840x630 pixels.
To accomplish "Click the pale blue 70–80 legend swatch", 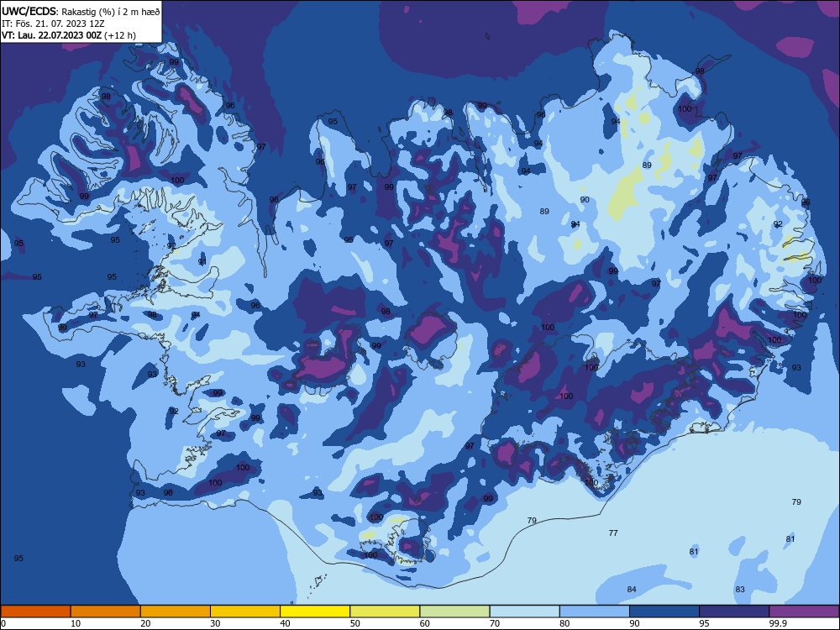I will tap(525, 612).
